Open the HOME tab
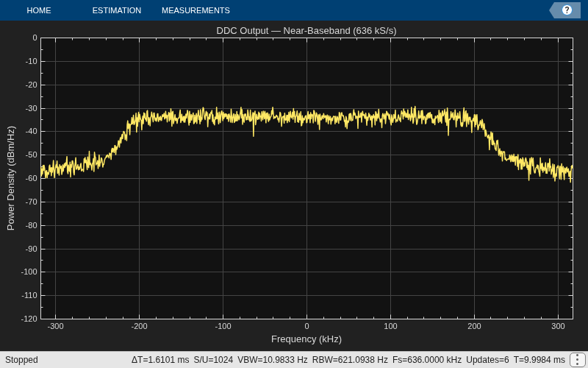 pyautogui.click(x=39, y=10)
